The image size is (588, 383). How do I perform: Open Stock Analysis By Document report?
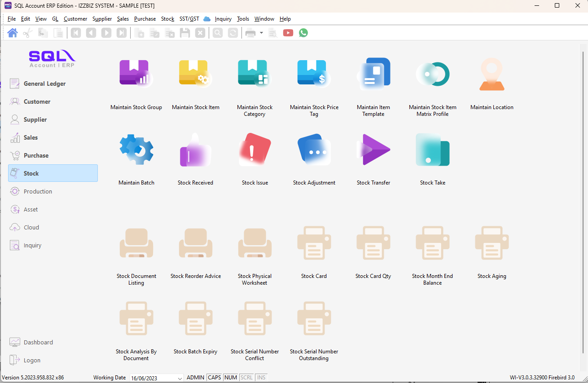tap(136, 318)
